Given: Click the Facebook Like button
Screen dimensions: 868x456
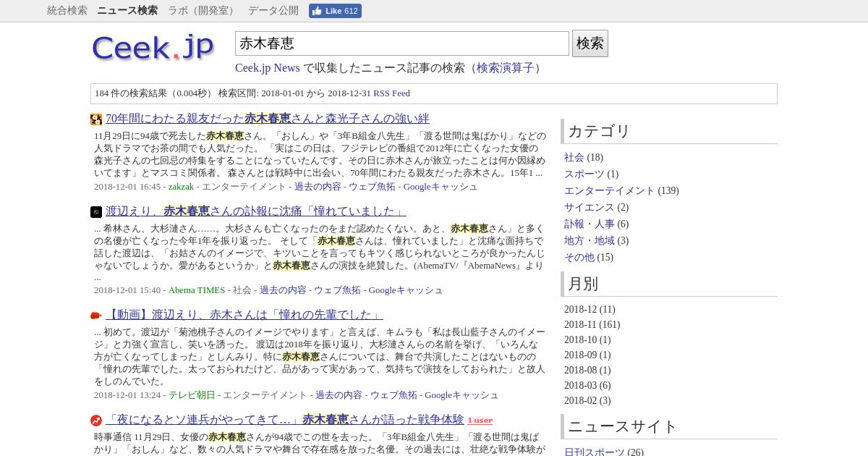Looking at the screenshot, I should click(335, 11).
